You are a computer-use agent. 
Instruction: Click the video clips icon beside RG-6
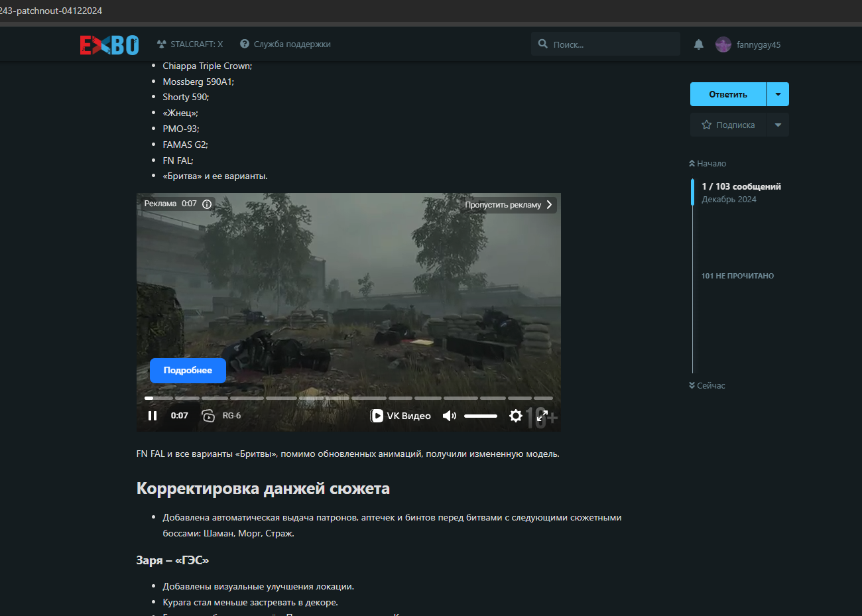[208, 416]
